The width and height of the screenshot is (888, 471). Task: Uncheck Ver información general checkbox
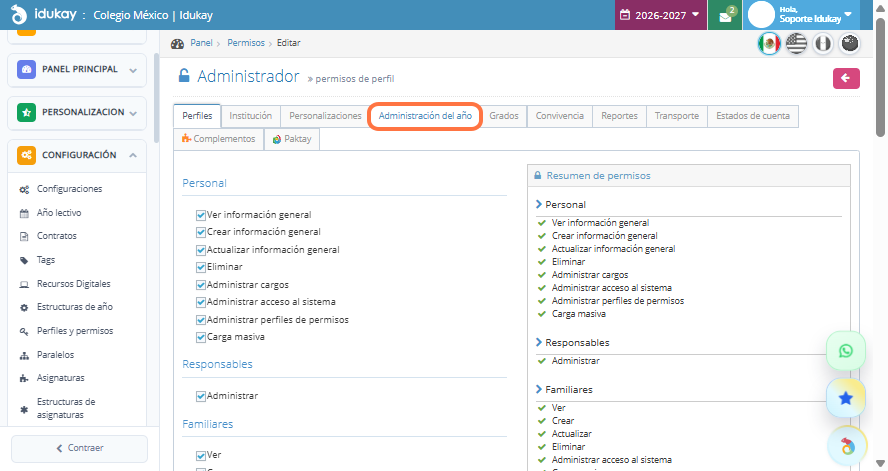(200, 215)
